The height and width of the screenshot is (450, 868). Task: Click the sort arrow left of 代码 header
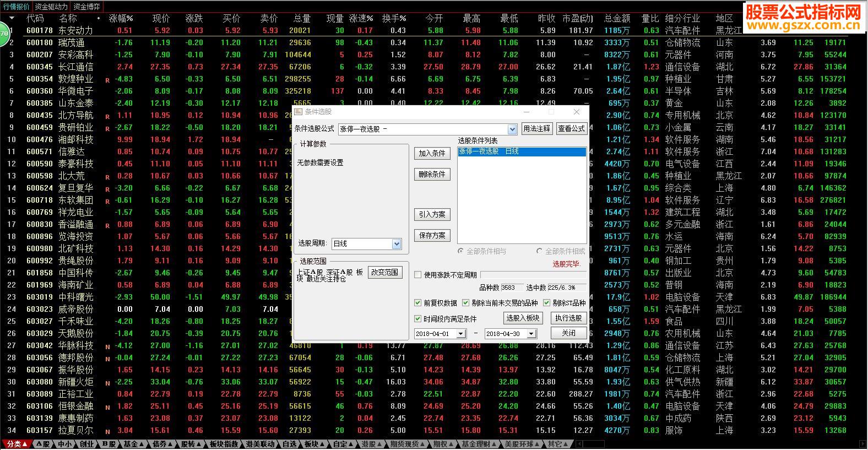coord(12,18)
